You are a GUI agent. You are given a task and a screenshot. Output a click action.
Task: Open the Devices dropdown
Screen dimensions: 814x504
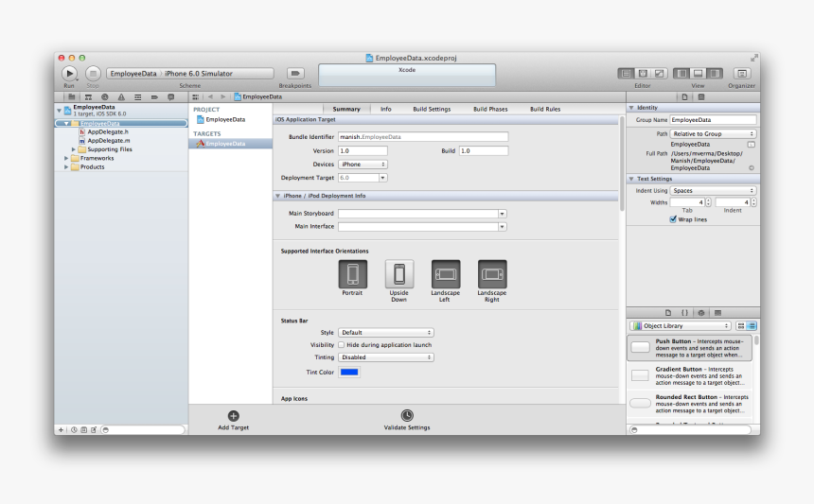click(x=363, y=165)
